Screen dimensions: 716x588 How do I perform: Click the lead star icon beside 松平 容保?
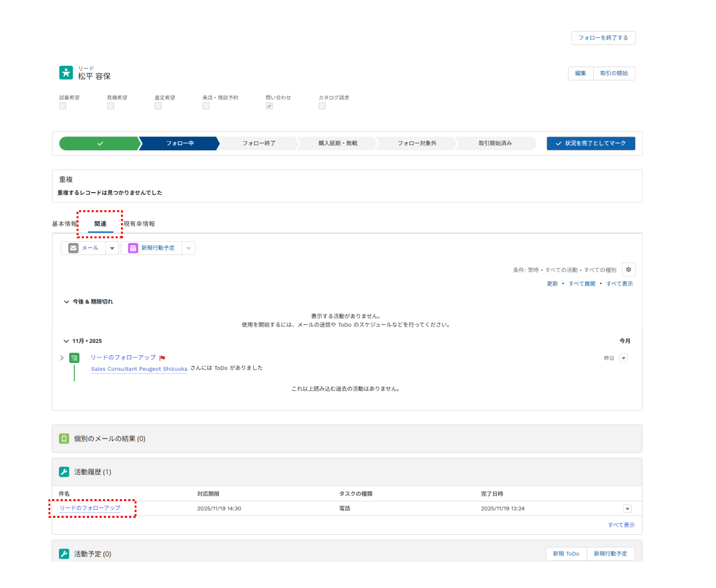pos(66,72)
